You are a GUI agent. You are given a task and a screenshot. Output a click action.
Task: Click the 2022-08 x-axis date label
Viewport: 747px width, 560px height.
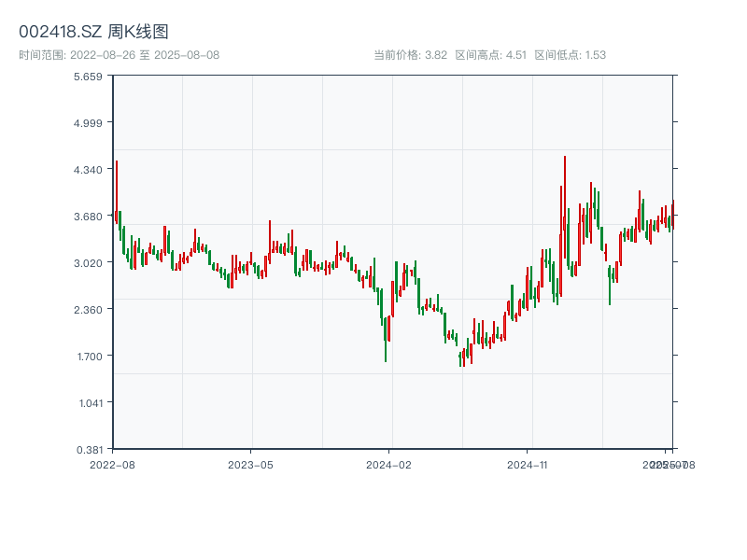click(x=112, y=464)
